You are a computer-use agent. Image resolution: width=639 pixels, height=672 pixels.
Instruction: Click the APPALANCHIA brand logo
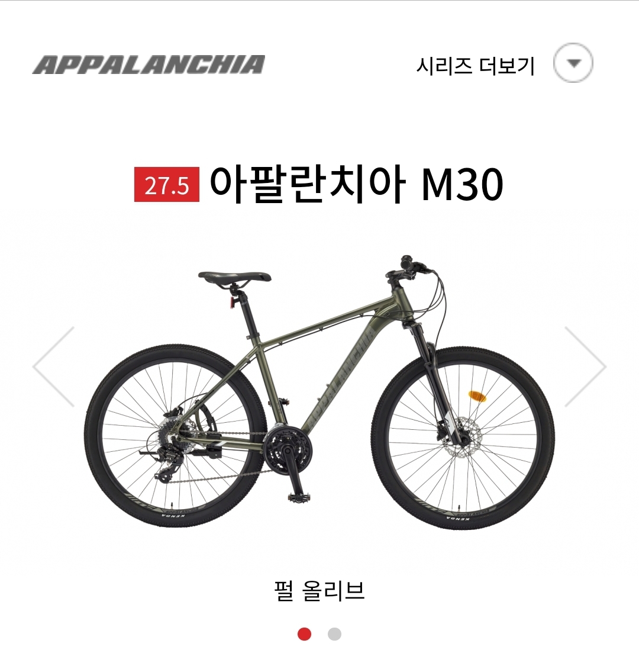[x=149, y=65]
